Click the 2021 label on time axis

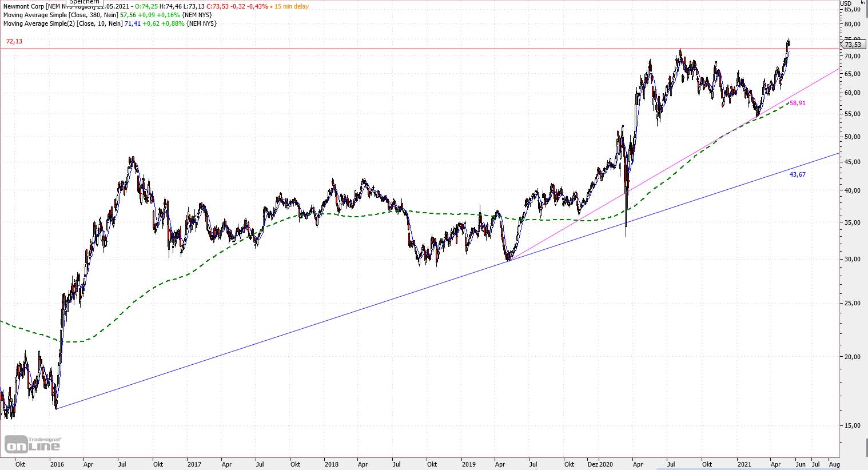[743, 464]
